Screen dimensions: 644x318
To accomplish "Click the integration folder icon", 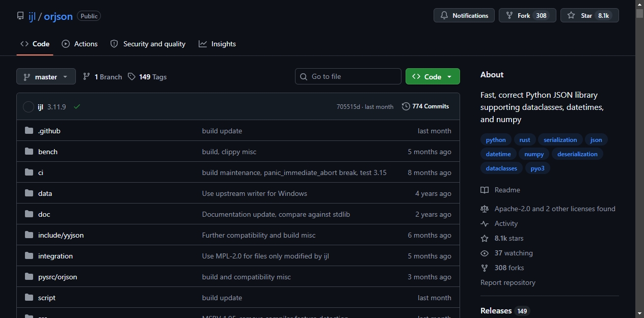I will (x=29, y=256).
